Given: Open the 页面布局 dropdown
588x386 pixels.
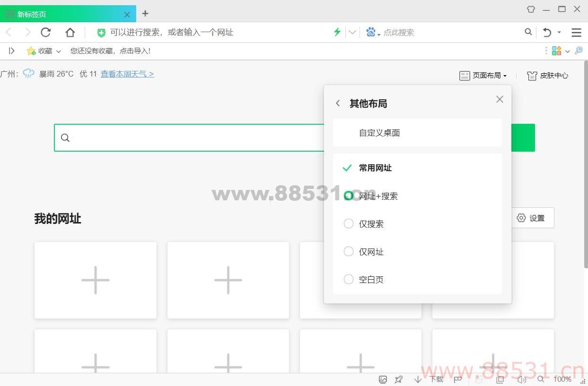Looking at the screenshot, I should [483, 76].
